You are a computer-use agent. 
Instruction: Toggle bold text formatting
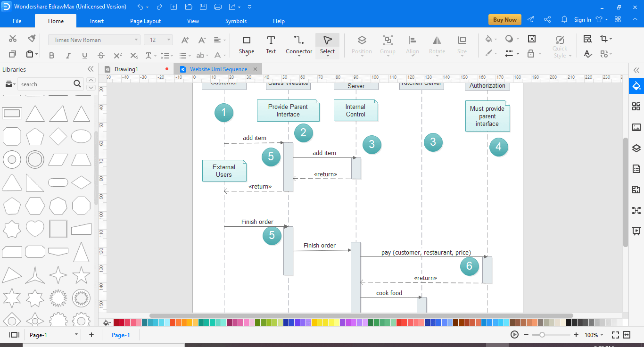tap(51, 55)
